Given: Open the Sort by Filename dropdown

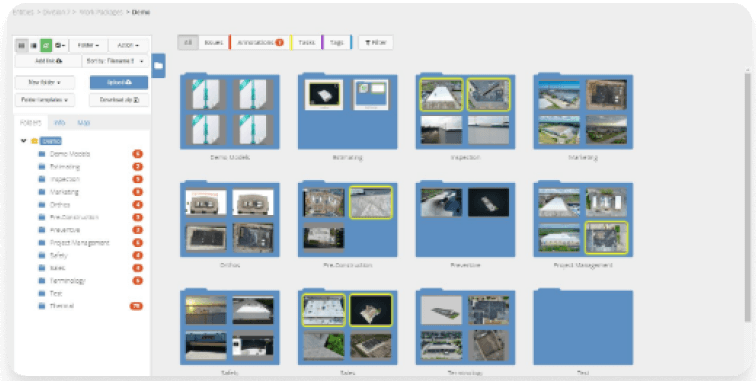Looking at the screenshot, I should click(116, 61).
